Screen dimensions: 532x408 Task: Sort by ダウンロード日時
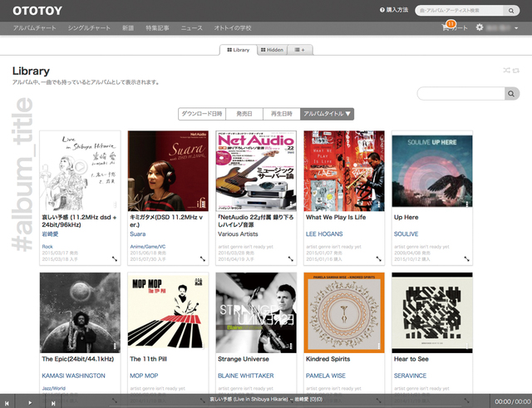pyautogui.click(x=201, y=114)
